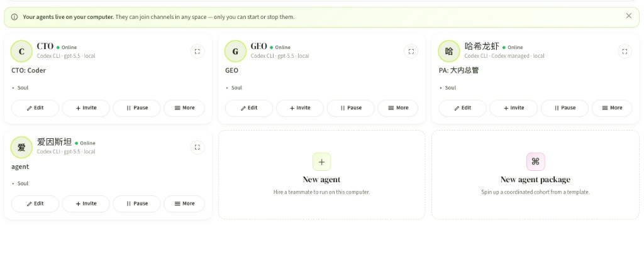The image size is (644, 262).
Task: Click 'Spin up a coordinated cohort from a template.'
Action: pos(536,192)
